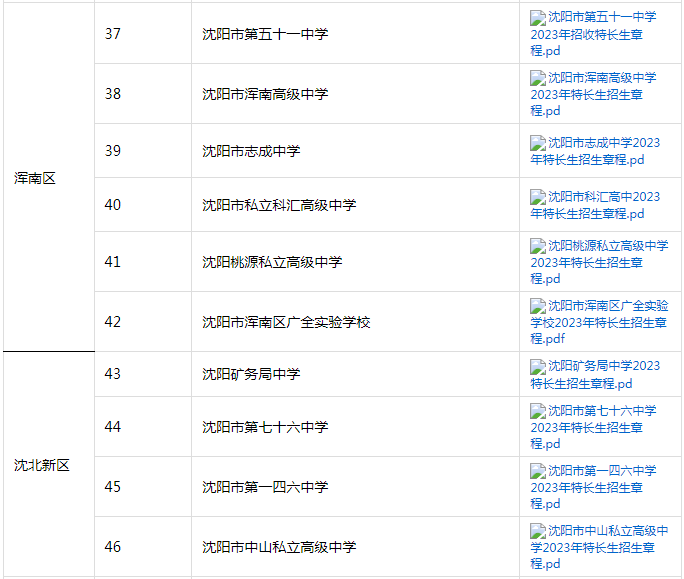684x579 pixels.
Task: Open 沈阳市第七十六中学2023年特长生招生章程 link
Action: coord(593,427)
